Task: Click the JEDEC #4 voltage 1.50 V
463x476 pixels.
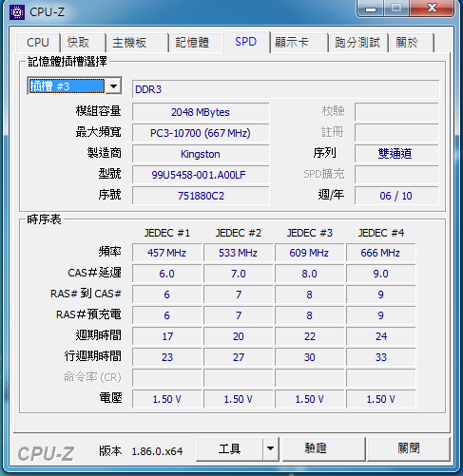Action: 380,399
